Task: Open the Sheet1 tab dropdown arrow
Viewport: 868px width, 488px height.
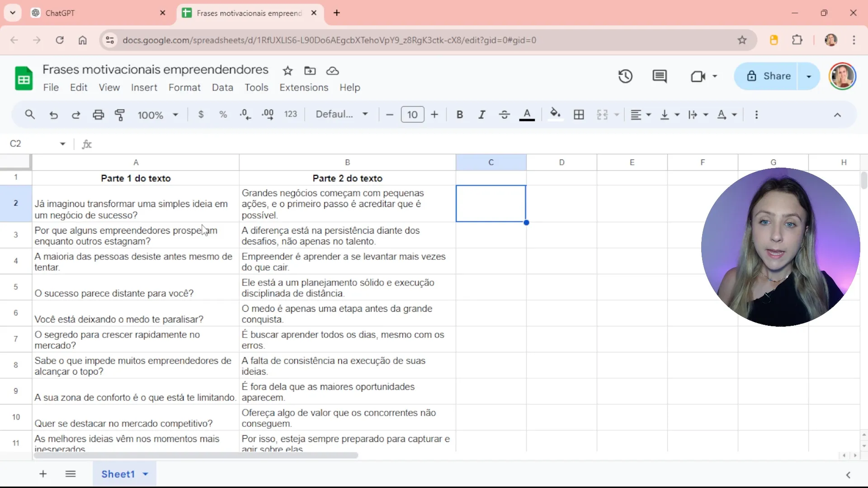Action: [x=146, y=474]
